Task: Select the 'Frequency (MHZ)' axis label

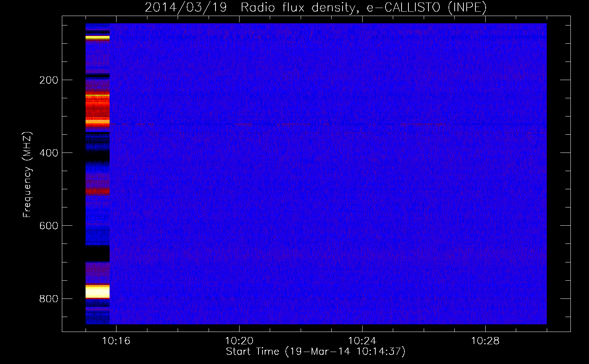Action: pos(27,174)
